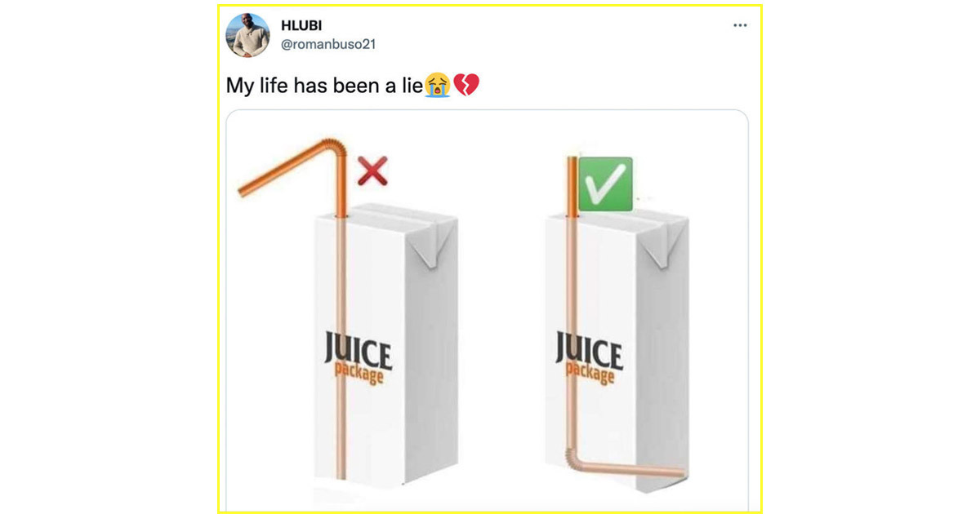Select the green checkmark on right carton

pos(608,183)
